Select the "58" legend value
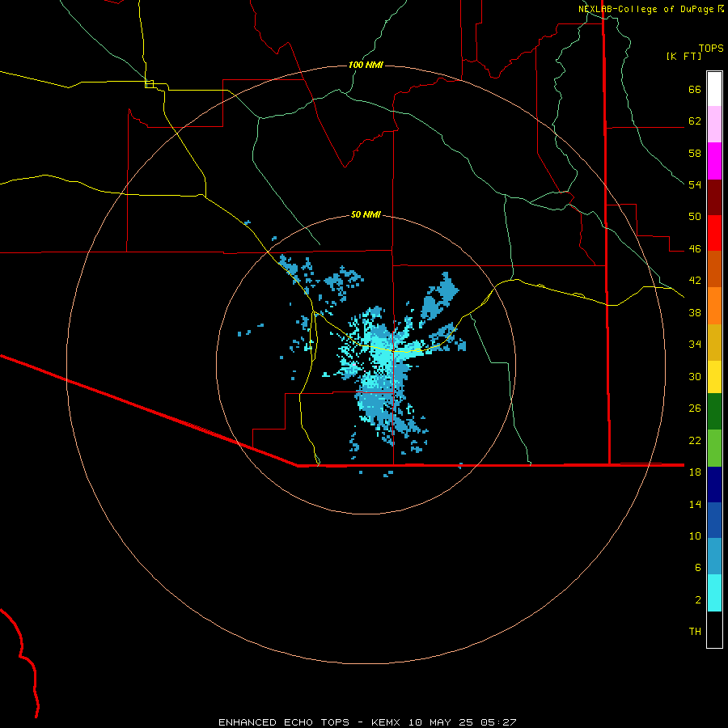Viewport: 728px width, 728px height. coord(695,153)
